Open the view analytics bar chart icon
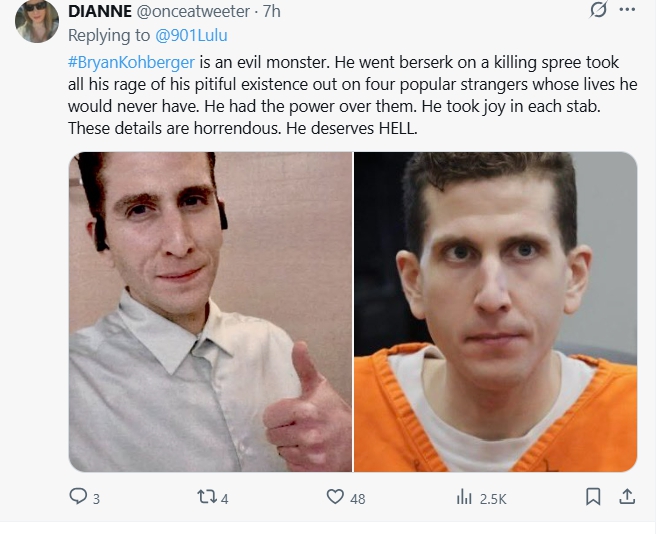This screenshot has height=534, width=657. click(464, 497)
